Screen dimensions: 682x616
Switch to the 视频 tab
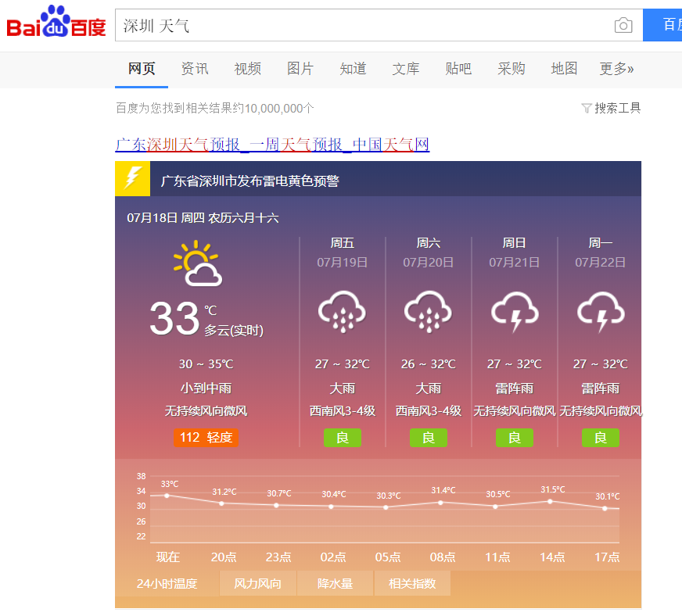(x=247, y=69)
